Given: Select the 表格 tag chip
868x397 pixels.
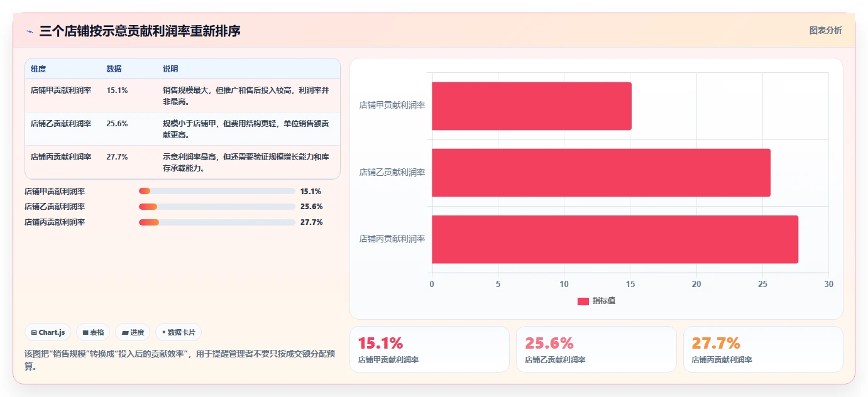Looking at the screenshot, I should pyautogui.click(x=93, y=332).
